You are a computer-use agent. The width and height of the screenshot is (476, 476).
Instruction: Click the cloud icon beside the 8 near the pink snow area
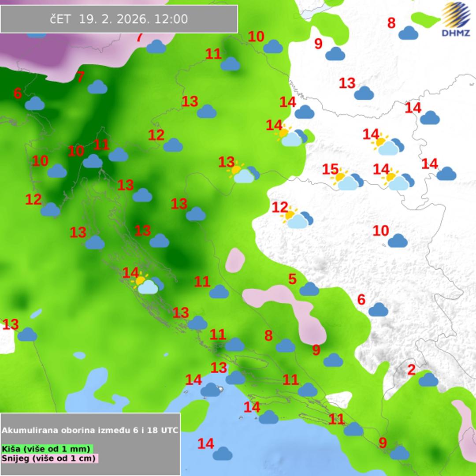(x=285, y=346)
